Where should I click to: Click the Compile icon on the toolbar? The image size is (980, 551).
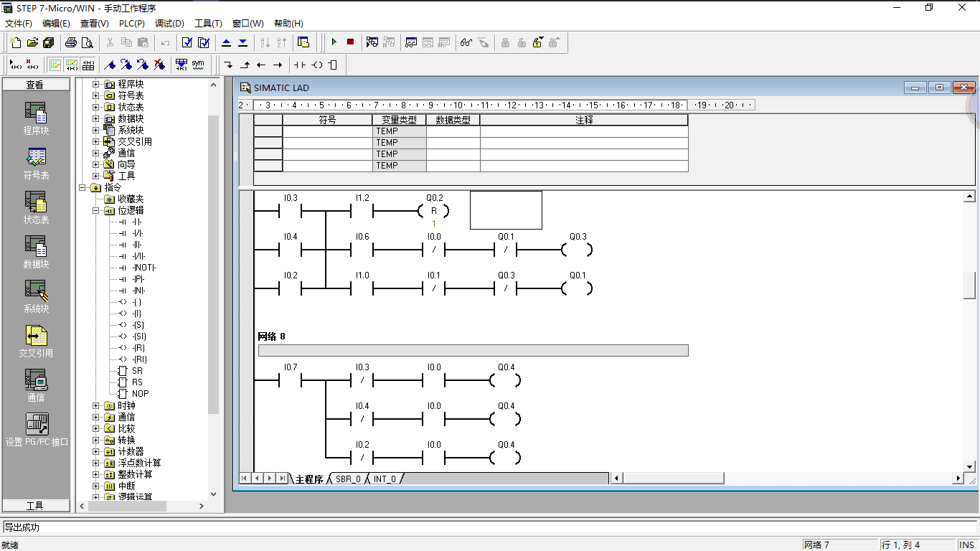pyautogui.click(x=188, y=43)
